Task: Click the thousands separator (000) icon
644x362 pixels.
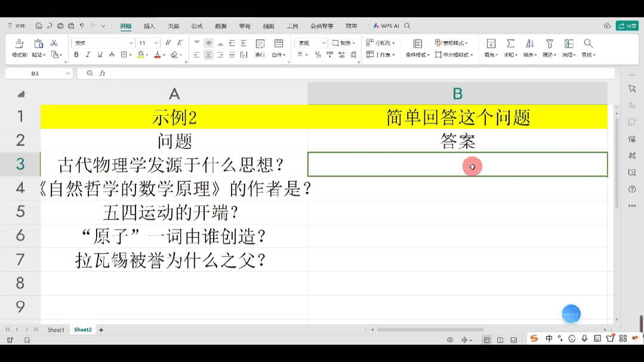Action: (330, 55)
